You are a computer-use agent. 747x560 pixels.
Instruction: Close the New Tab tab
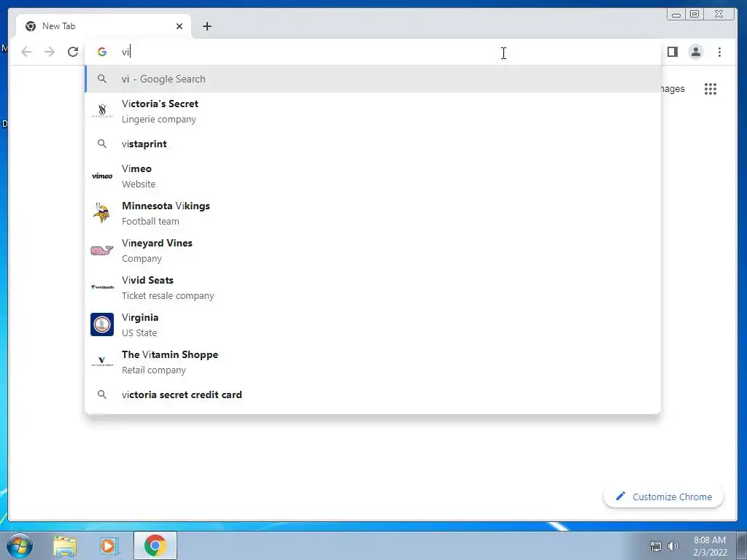tap(179, 26)
